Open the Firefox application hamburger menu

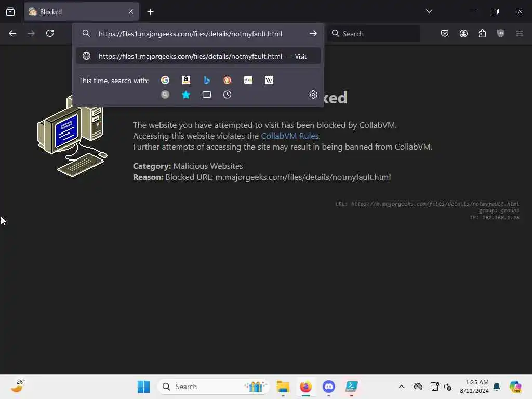520,33
